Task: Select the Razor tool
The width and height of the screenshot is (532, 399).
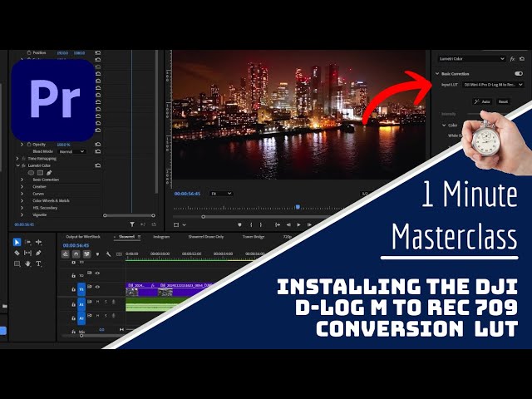Action: (x=17, y=253)
